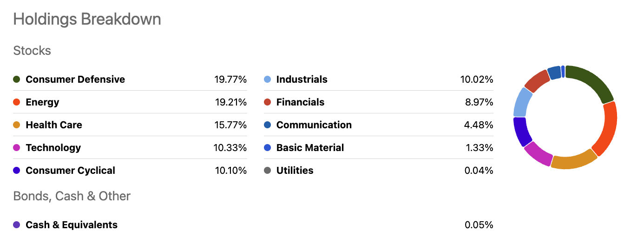Click the Holdings Breakdown heading
Viewport: 644px width, 244px height.
point(87,20)
